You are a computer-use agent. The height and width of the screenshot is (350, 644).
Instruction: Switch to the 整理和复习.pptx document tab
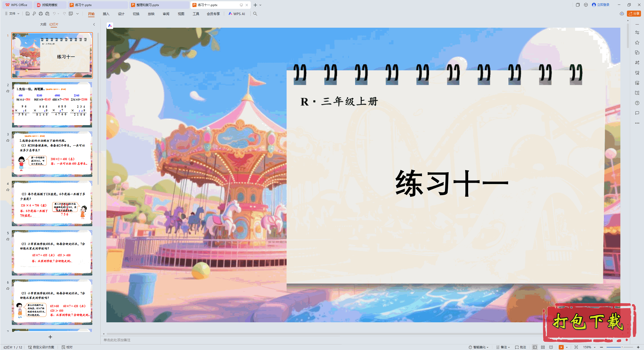coord(148,5)
